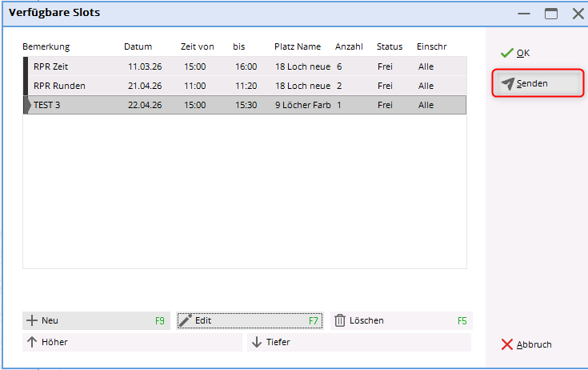Click the end time 16:00
This screenshot has height=370, width=588.
246,66
